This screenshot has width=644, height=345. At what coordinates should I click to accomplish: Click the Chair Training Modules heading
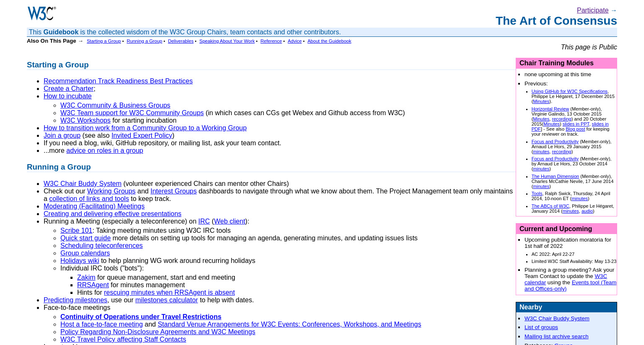(x=556, y=63)
